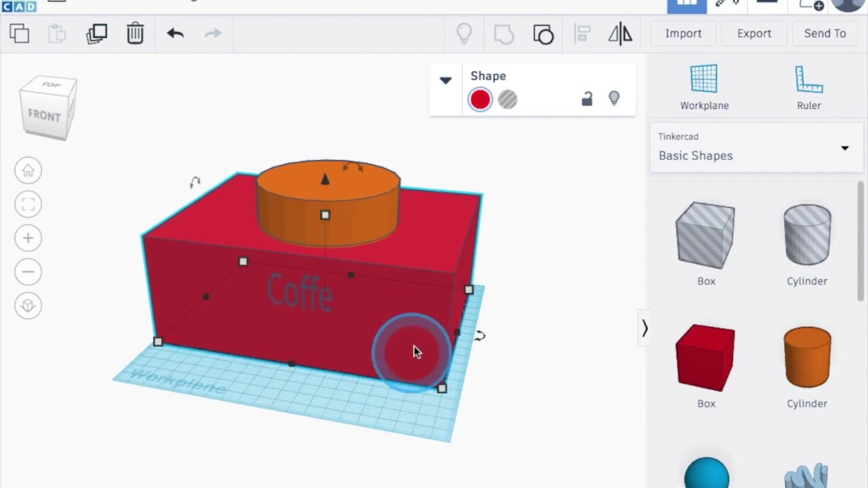
Task: Click the Export button
Action: (x=754, y=33)
